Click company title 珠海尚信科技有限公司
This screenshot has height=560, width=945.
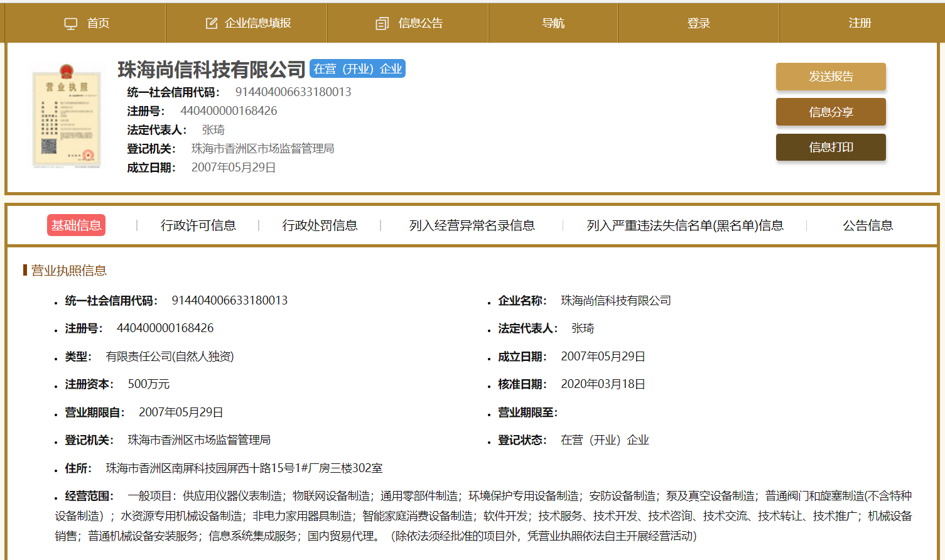[x=212, y=69]
